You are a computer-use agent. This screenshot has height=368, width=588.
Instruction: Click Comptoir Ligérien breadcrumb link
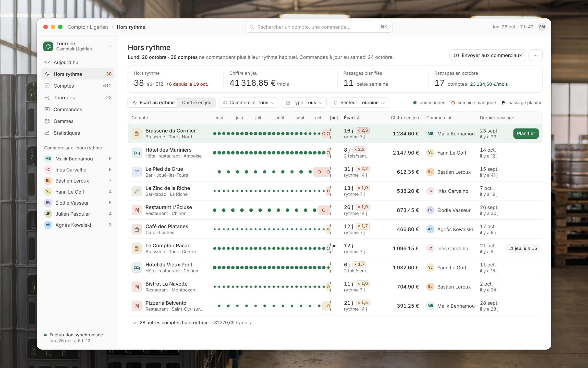(88, 27)
